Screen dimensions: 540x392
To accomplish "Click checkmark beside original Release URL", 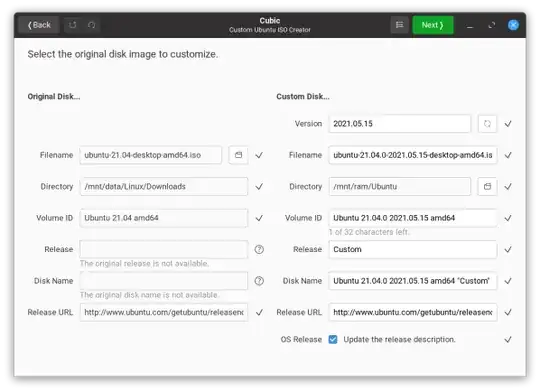I will point(259,312).
